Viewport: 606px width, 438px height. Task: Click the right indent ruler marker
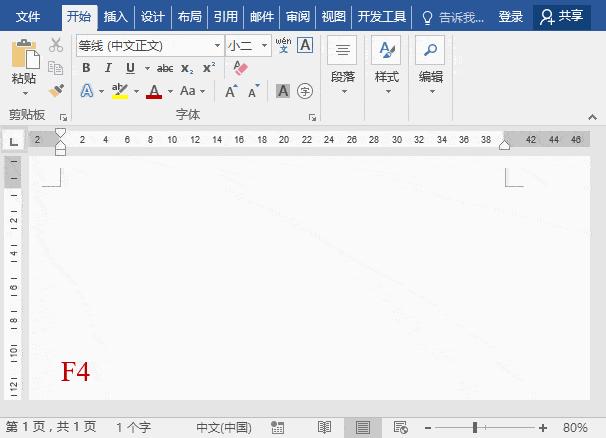tap(504, 145)
